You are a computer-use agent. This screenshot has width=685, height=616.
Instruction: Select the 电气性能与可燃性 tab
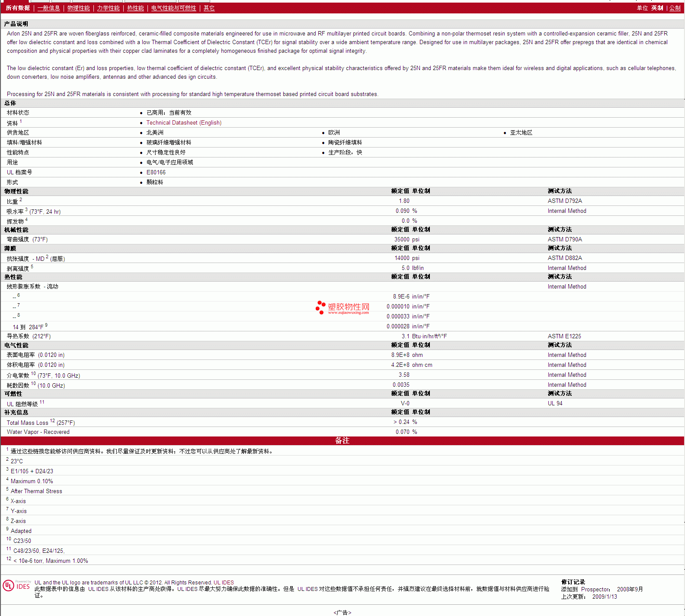tap(173, 8)
